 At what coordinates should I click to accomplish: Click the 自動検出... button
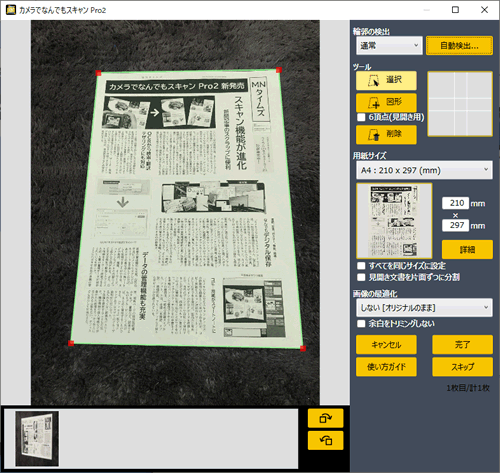tap(459, 45)
